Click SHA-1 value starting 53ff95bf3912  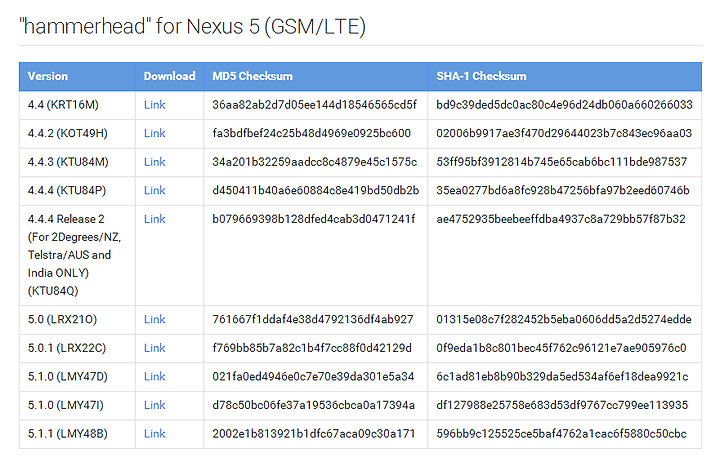tap(562, 162)
